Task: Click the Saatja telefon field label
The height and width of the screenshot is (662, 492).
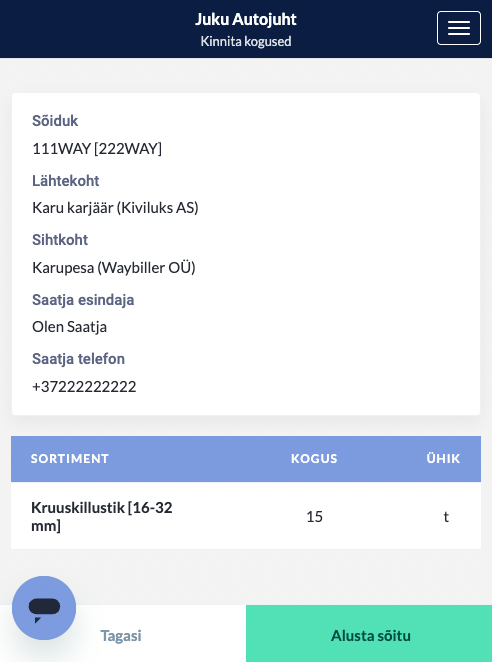Action: pyautogui.click(x=78, y=359)
